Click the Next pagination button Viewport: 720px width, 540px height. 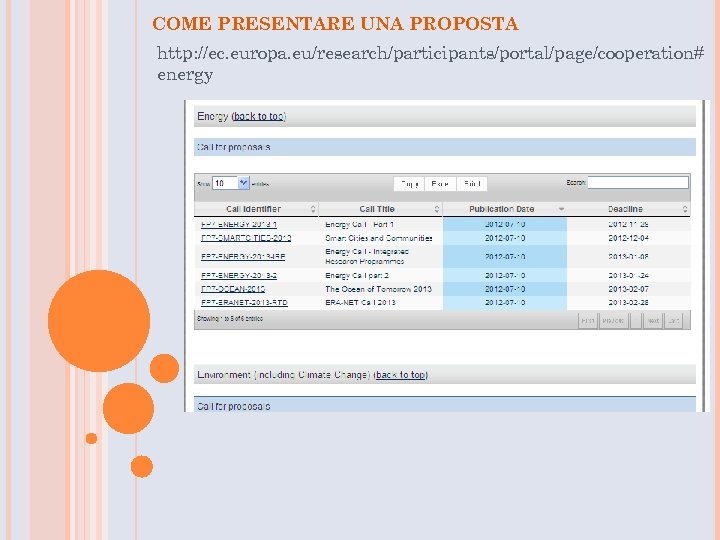point(653,321)
